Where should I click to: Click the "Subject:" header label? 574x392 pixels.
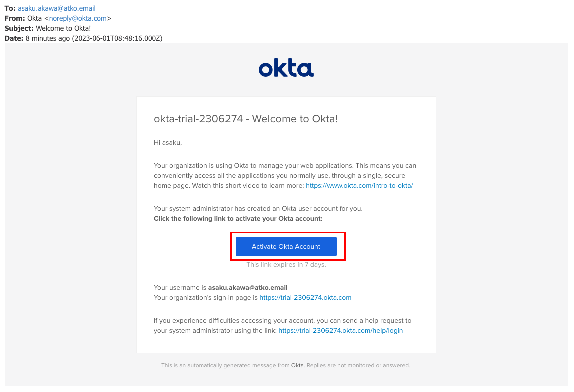tap(19, 28)
